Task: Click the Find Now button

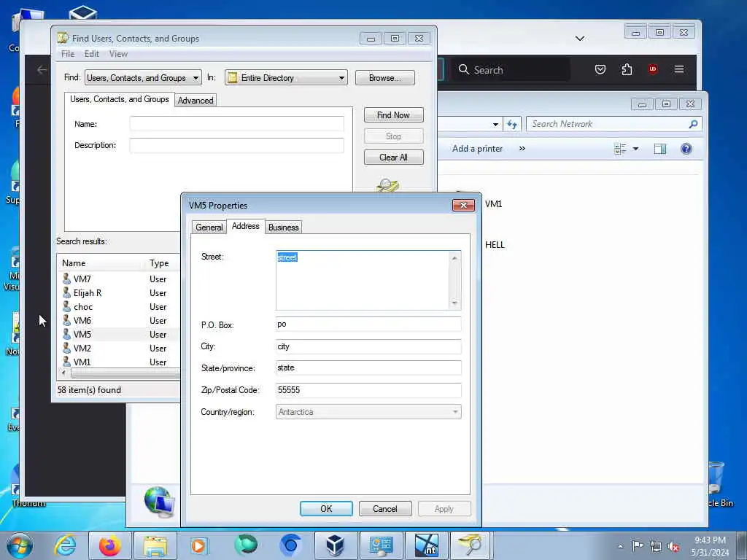Action: (393, 114)
